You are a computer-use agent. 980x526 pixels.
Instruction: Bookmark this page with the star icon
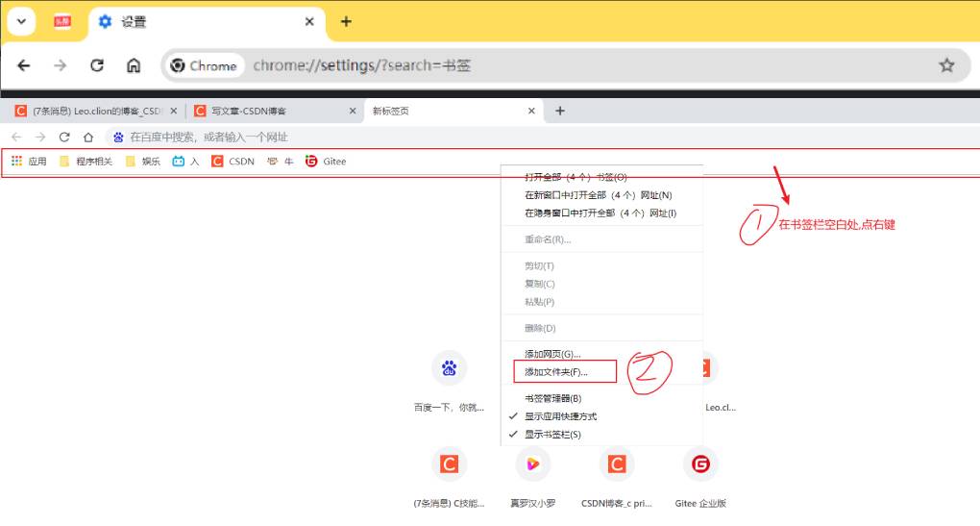pyautogui.click(x=947, y=65)
